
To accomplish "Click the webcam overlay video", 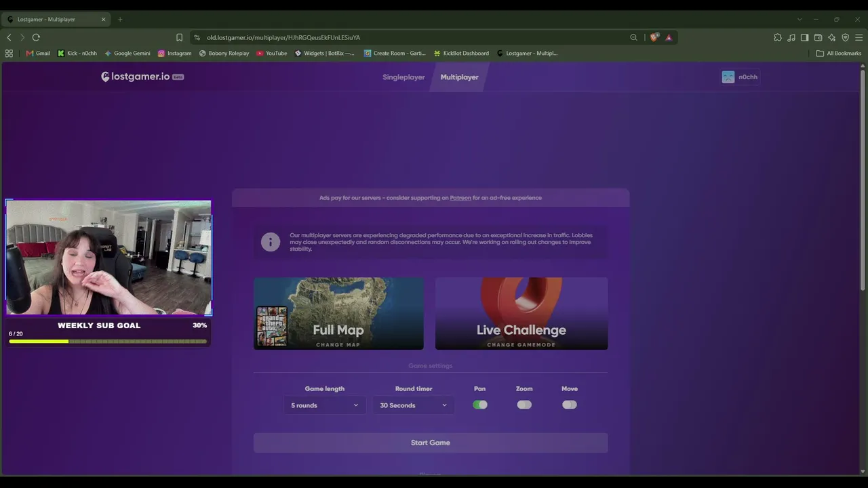I will tap(108, 258).
